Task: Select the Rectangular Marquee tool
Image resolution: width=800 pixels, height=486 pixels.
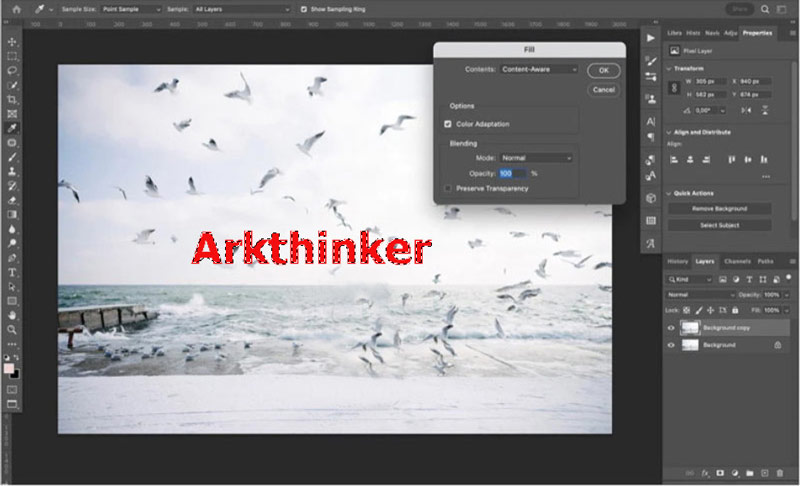Action: pos(12,56)
